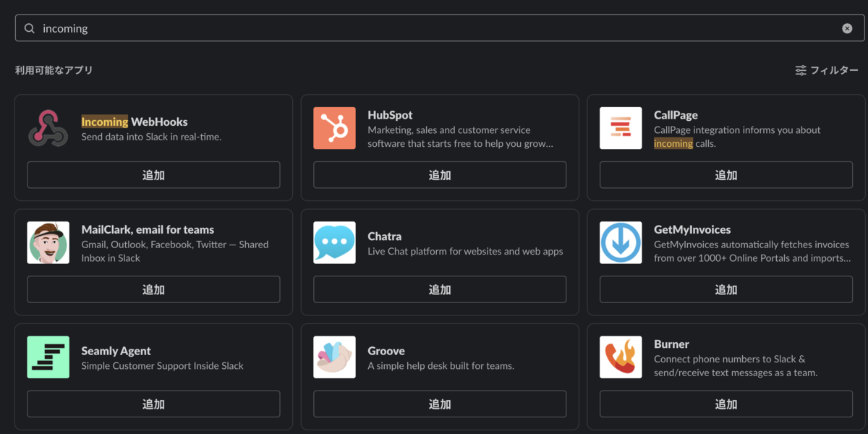Screen dimensions: 868x434
Task: Clear the search field with X icon
Action: point(847,28)
